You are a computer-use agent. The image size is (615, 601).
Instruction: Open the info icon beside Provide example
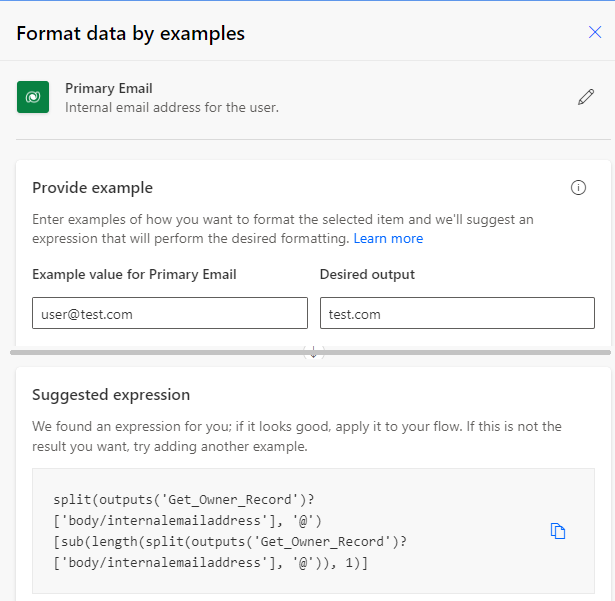click(578, 188)
